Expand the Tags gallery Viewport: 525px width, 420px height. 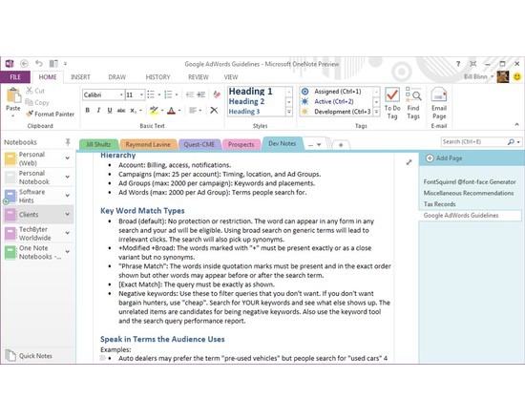coord(377,112)
